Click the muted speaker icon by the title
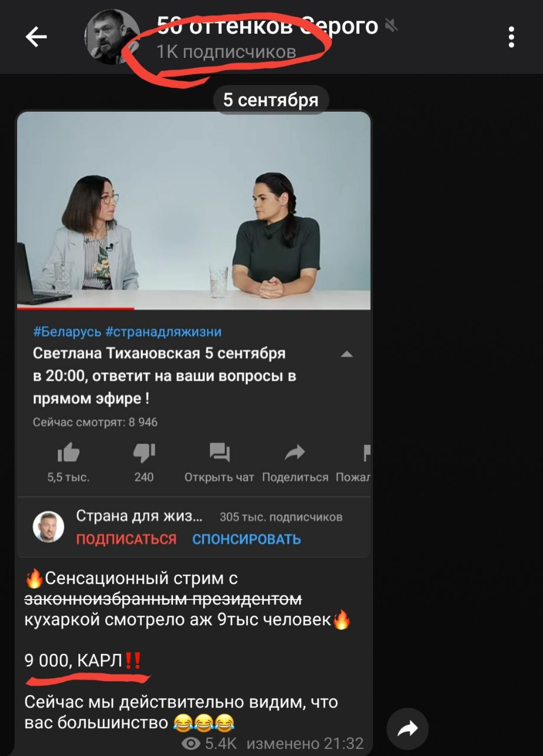The image size is (543, 756). coord(390,25)
